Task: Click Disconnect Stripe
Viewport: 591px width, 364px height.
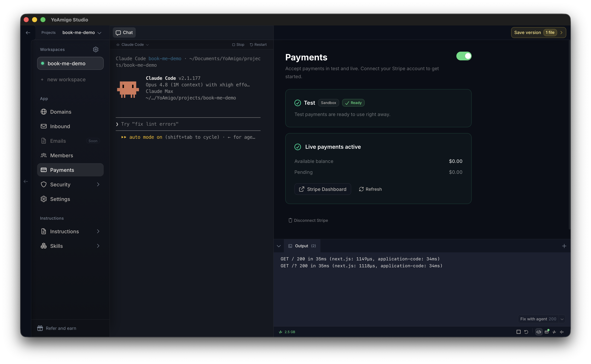Action: 308,221
